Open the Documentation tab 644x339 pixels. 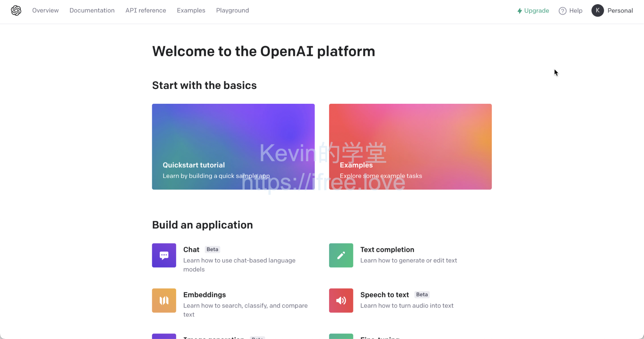point(92,10)
